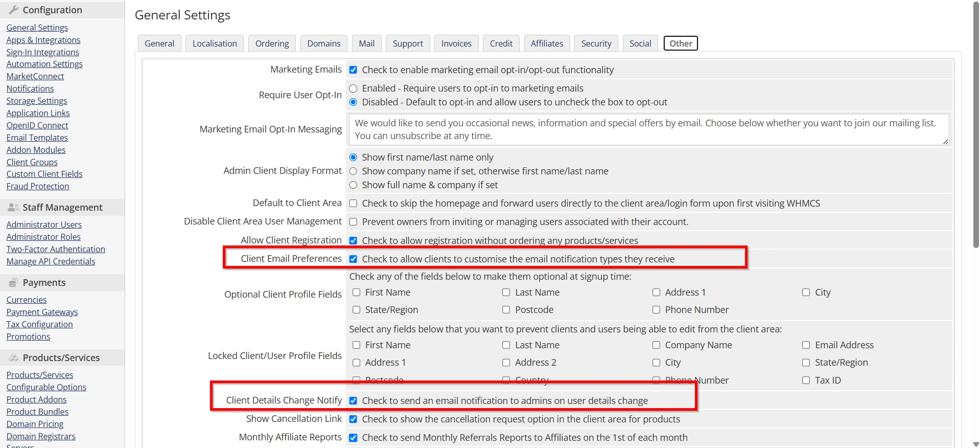This screenshot has height=448, width=980.
Task: Lock the Address 2 profile field
Action: [506, 363]
